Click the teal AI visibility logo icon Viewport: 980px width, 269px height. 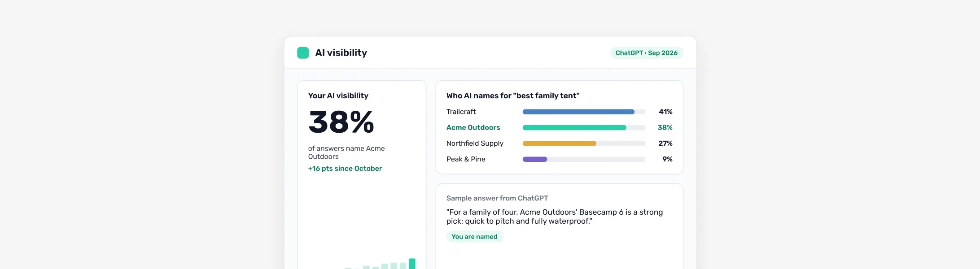pos(303,53)
